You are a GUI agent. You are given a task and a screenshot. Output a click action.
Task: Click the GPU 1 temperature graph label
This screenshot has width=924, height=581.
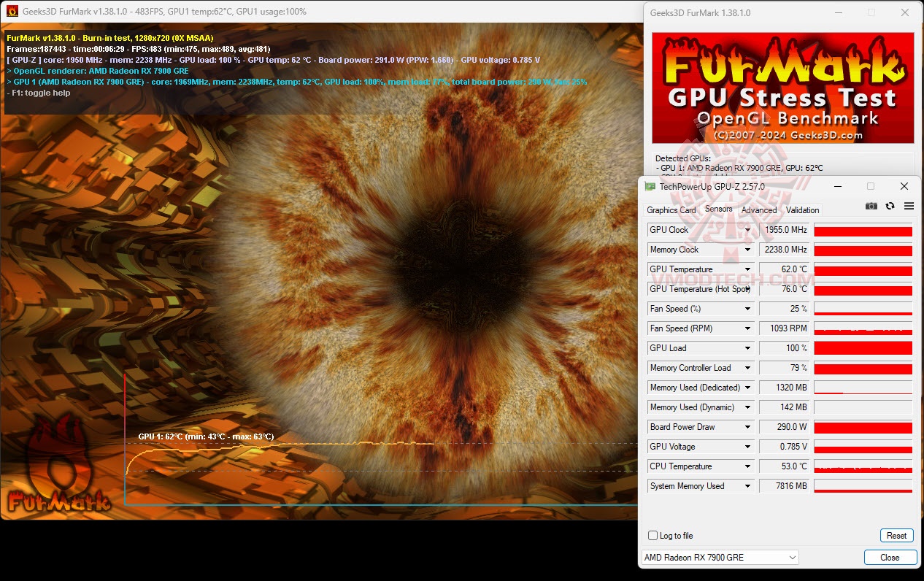coord(206,436)
